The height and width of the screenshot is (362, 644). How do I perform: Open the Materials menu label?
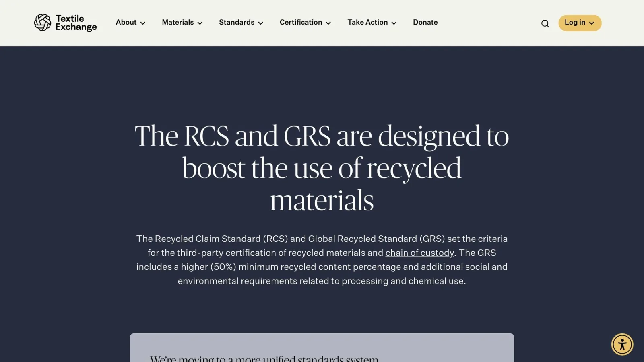[178, 22]
